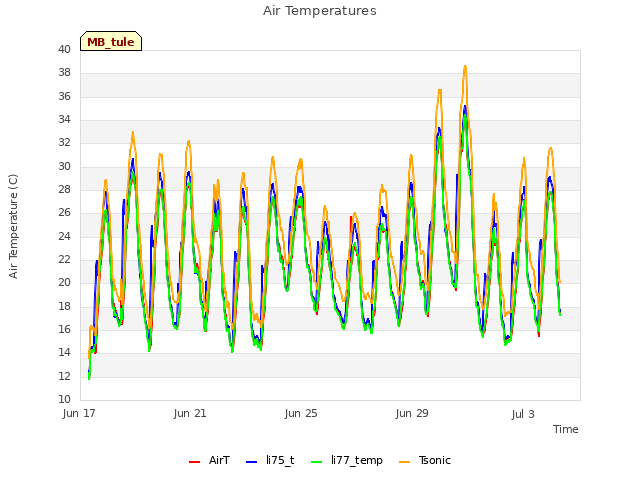Click the green li77_temp legend color marker
The width and height of the screenshot is (640, 480).
tap(316, 461)
